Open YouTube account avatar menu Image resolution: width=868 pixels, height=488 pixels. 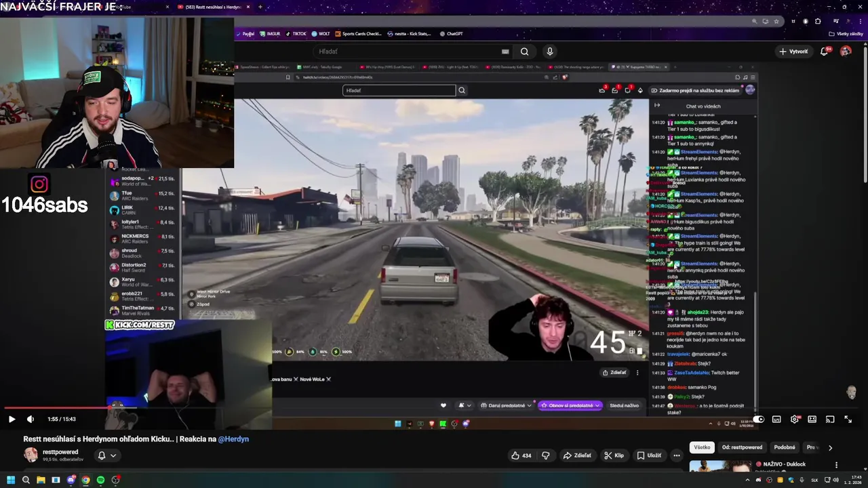[846, 52]
